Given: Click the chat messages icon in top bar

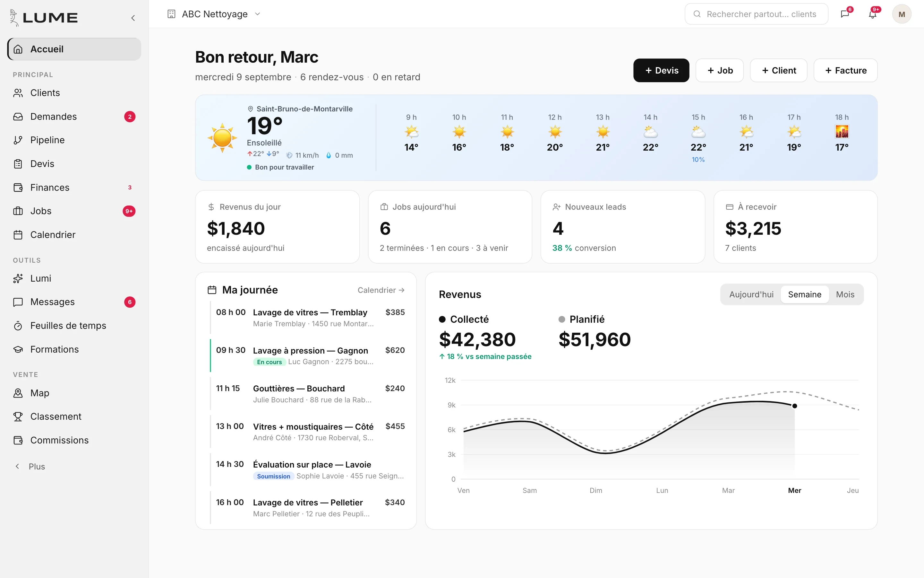Looking at the screenshot, I should click(845, 14).
